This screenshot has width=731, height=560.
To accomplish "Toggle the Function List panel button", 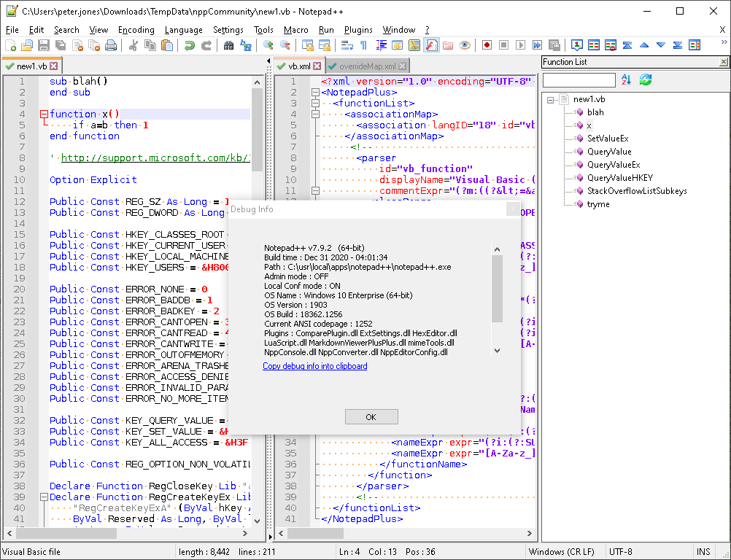I will (x=430, y=45).
